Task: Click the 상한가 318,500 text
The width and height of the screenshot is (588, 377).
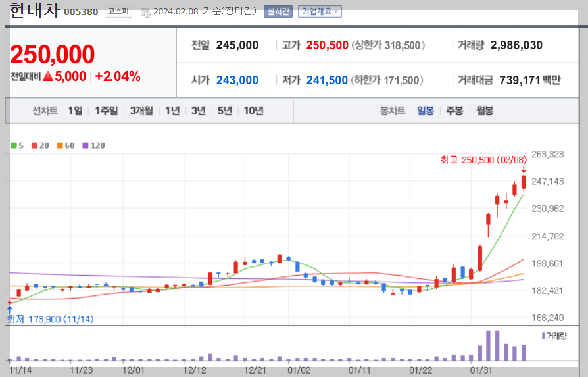Action: click(x=388, y=45)
